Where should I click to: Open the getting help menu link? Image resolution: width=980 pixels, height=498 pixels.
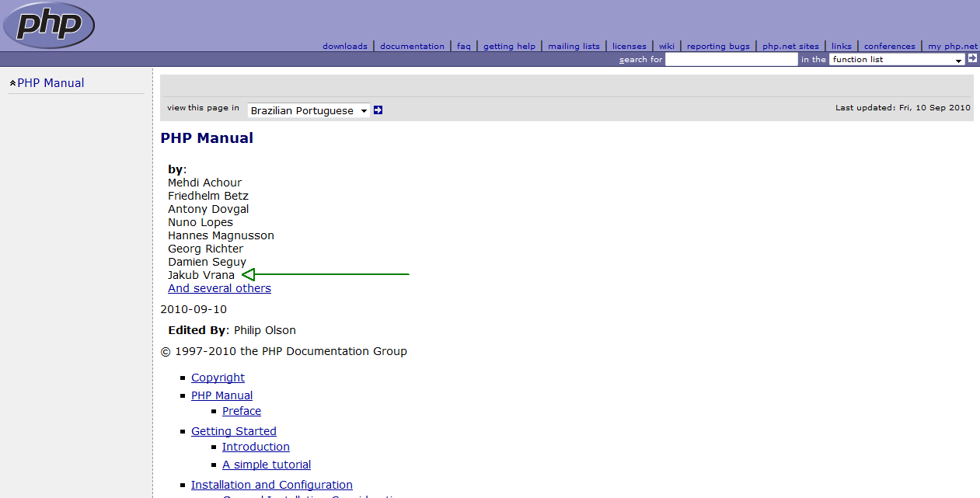[509, 46]
